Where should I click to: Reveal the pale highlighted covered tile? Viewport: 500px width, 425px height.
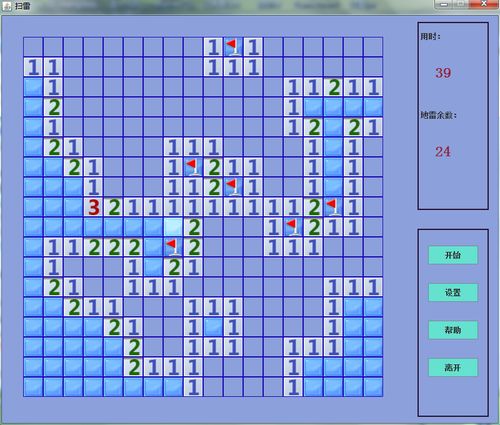point(173,227)
